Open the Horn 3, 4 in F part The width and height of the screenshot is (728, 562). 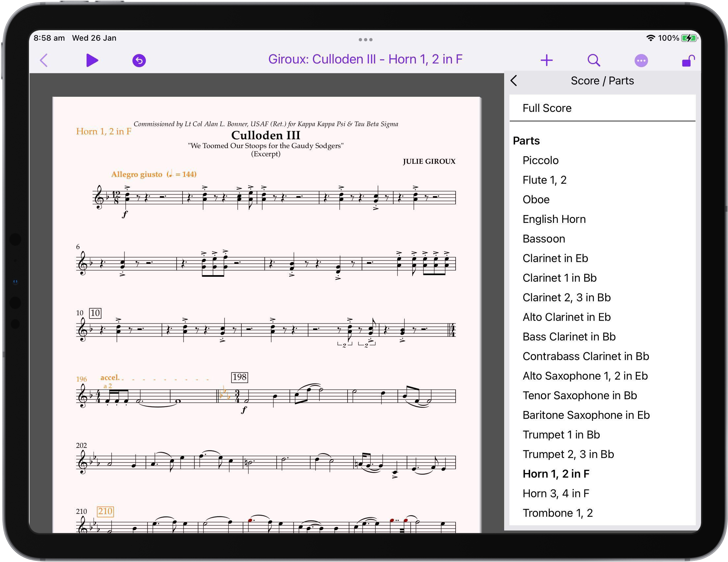pyautogui.click(x=602, y=494)
